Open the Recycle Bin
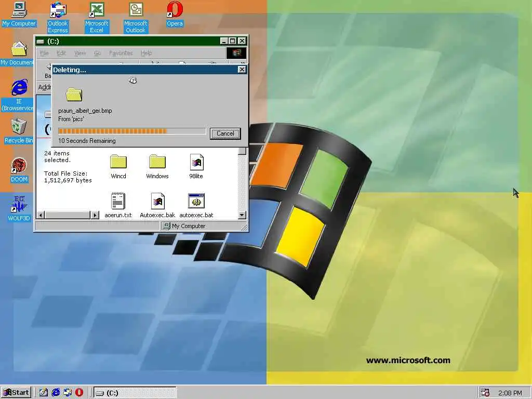The width and height of the screenshot is (532, 399). pos(19,131)
